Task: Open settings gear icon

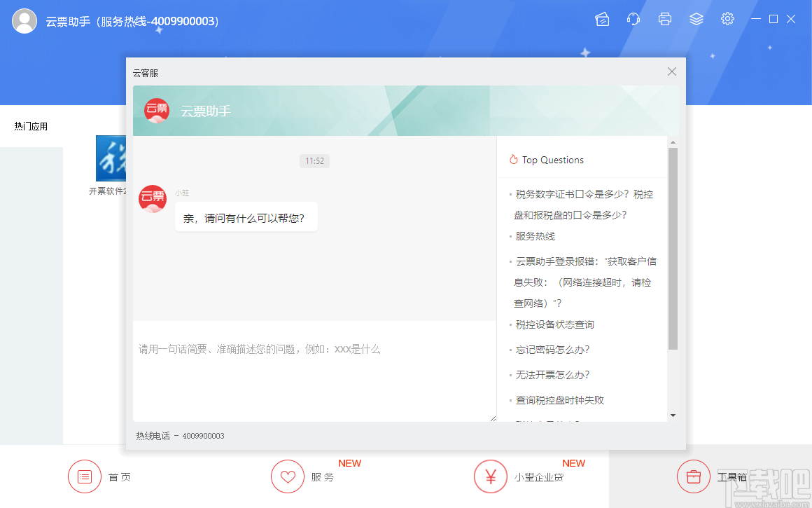Action: [727, 19]
